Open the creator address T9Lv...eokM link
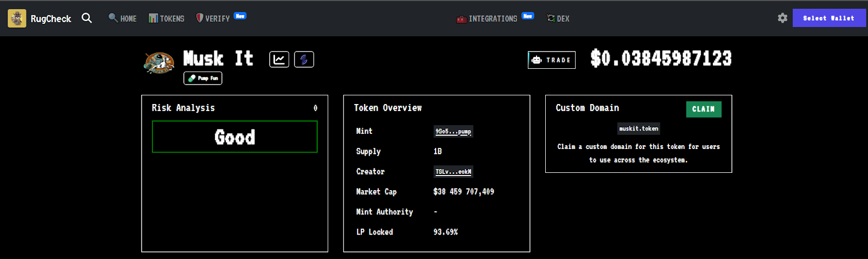 tap(453, 172)
